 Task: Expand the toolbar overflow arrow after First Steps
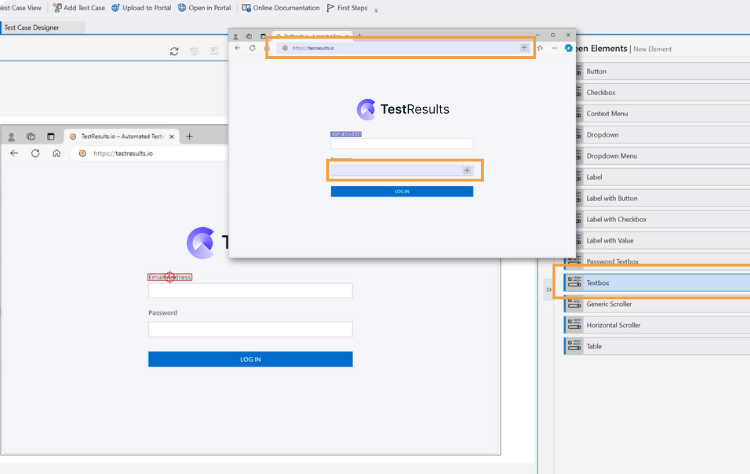pyautogui.click(x=376, y=10)
